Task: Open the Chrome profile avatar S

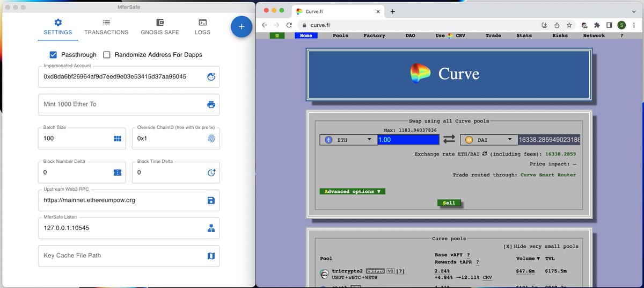Action: pyautogui.click(x=621, y=25)
